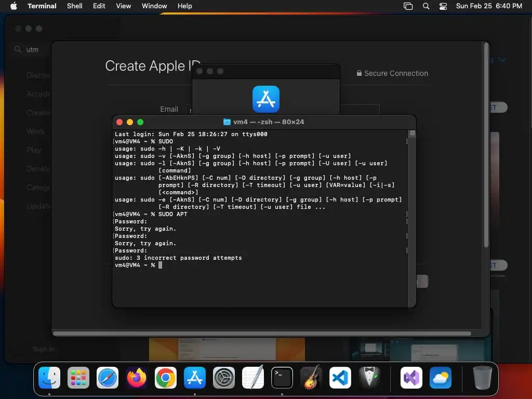
Task: Click the App Store logo in dialog
Action: (x=265, y=99)
